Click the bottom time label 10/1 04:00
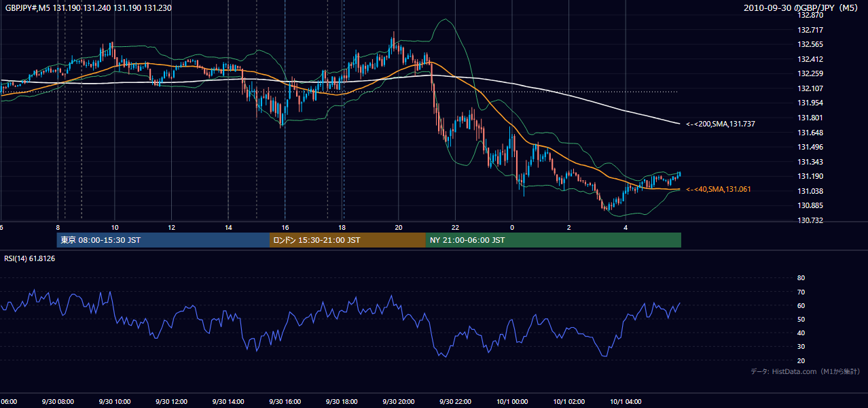Image resolution: width=868 pixels, height=408 pixels. click(626, 401)
